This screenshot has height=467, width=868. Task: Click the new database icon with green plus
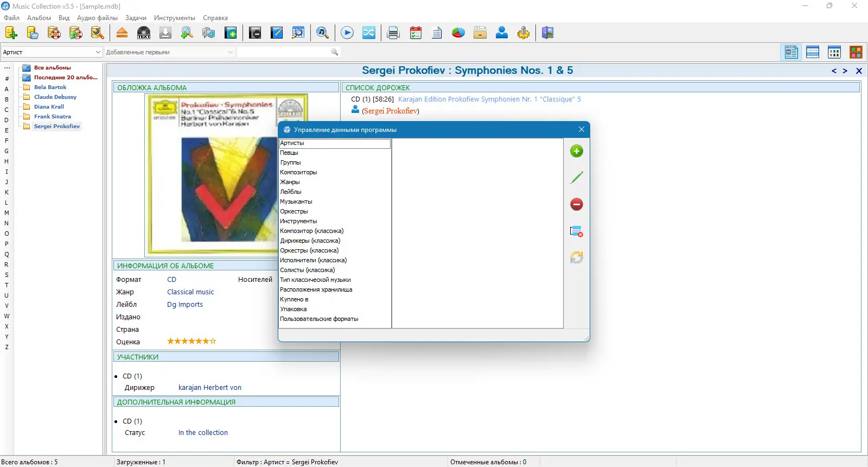point(11,33)
